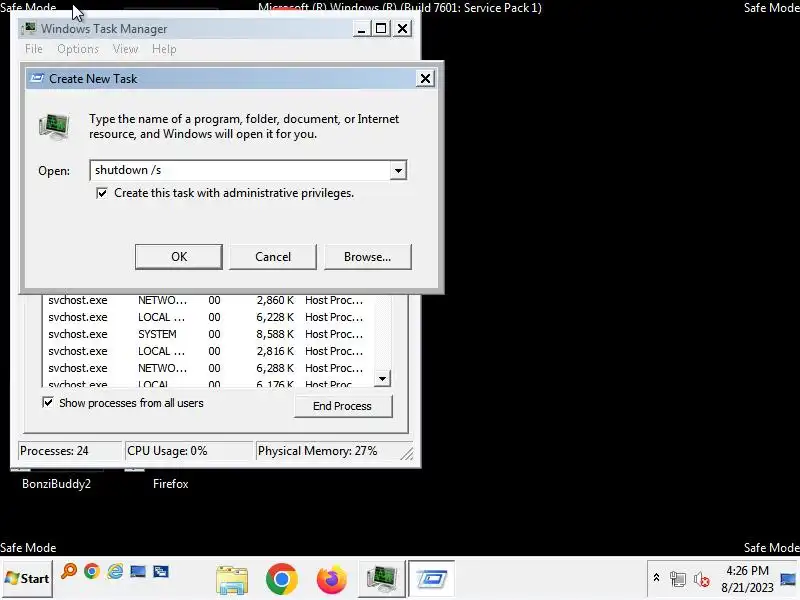Open the search magnifier quick launch icon
Image resolution: width=800 pixels, height=600 pixels.
click(x=68, y=571)
